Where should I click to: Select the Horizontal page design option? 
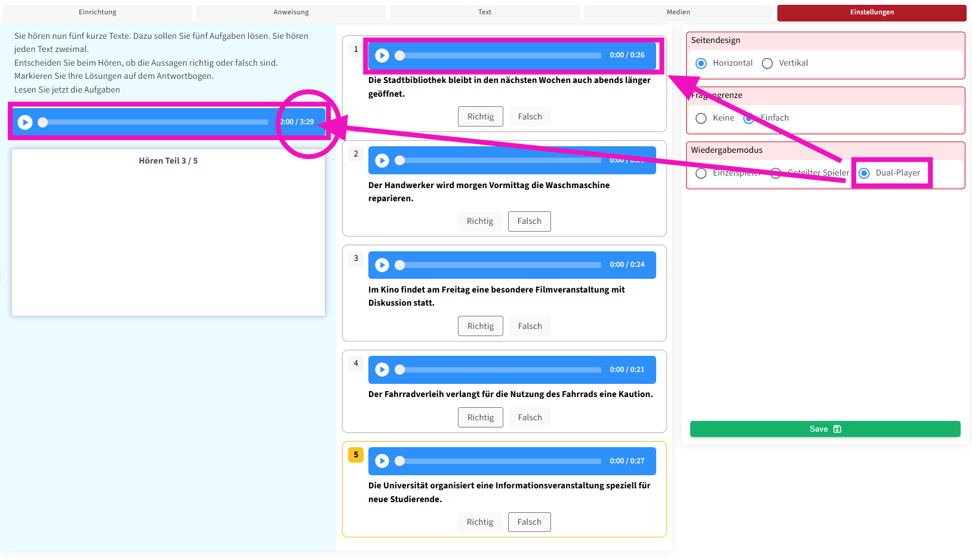click(x=702, y=63)
